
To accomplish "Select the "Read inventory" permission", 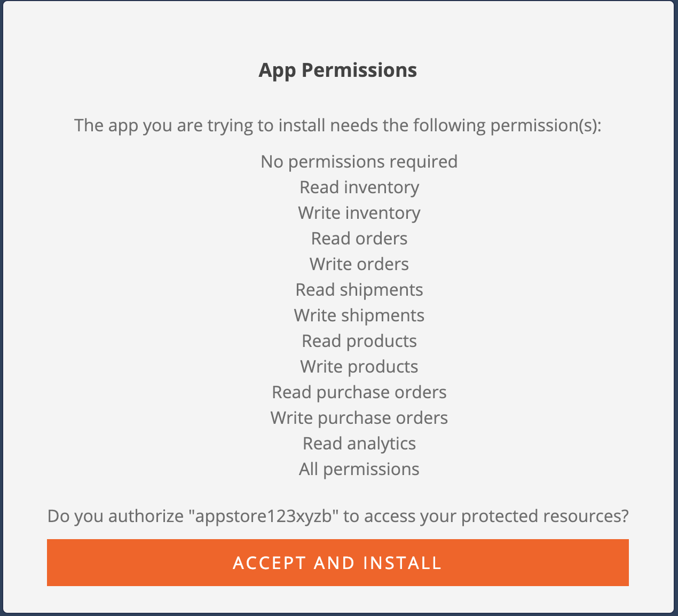I will [359, 187].
